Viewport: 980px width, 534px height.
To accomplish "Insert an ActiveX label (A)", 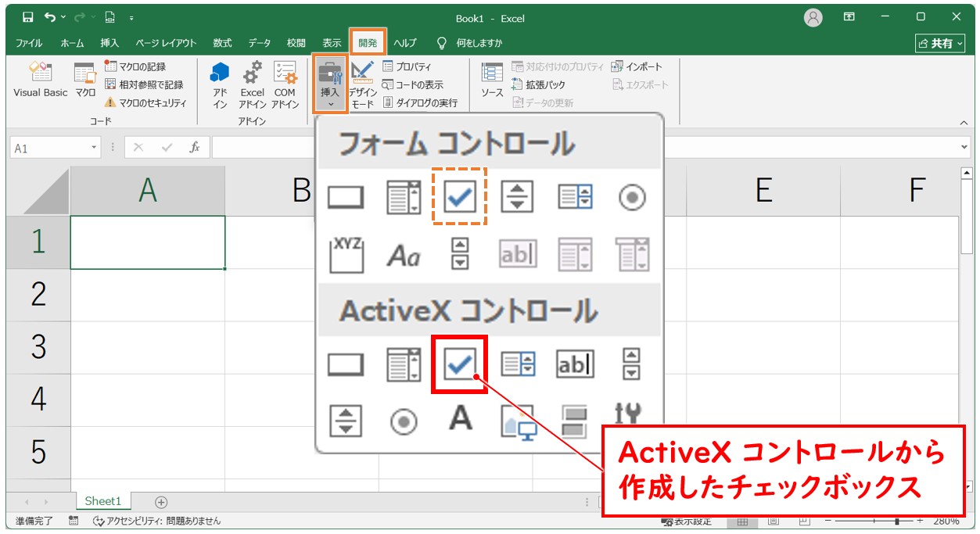I will click(460, 419).
